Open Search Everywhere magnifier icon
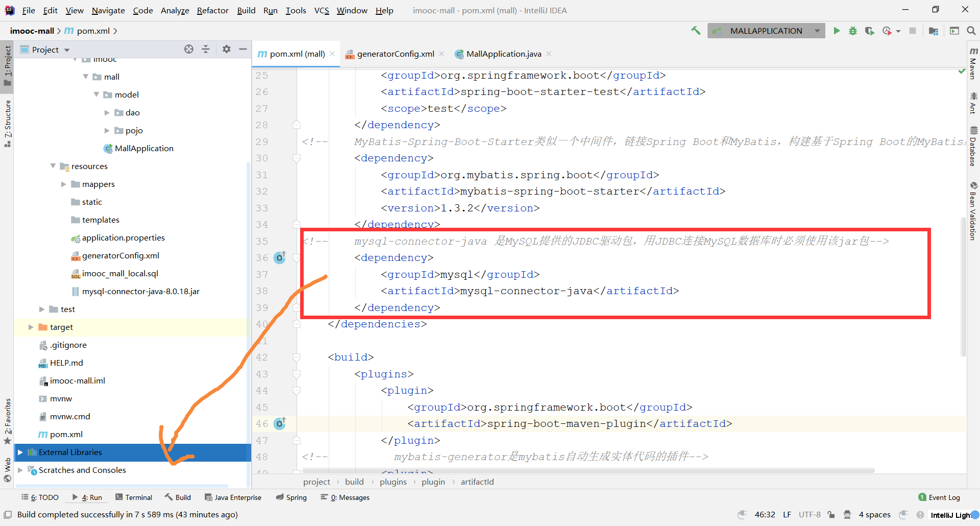This screenshot has height=526, width=980. [x=971, y=31]
